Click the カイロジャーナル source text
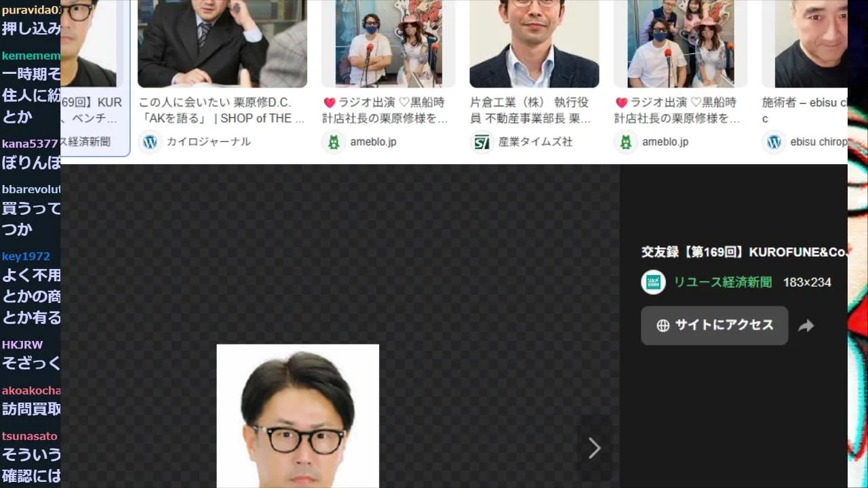Viewport: 868px width, 488px height. pos(209,142)
